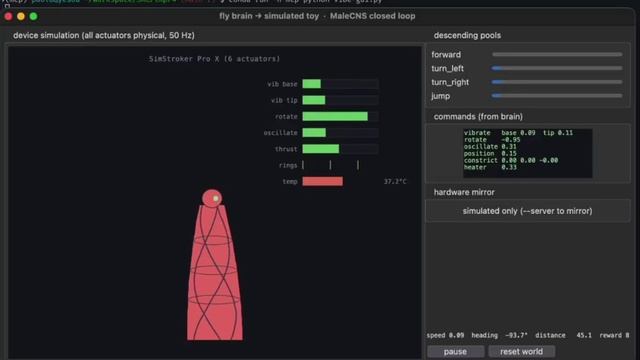Click the 'SimStroker Pro X (6 actuators)' title
The height and width of the screenshot is (360, 640).
(x=214, y=59)
